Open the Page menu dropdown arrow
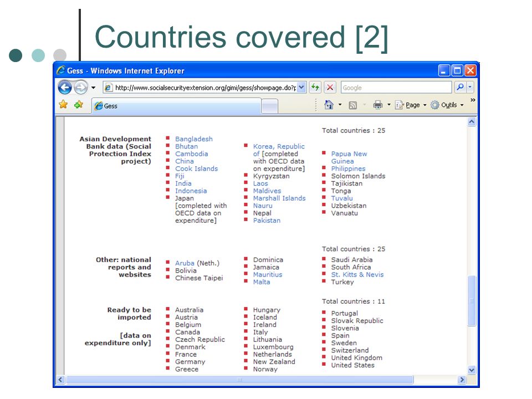This screenshot has height=399, width=532. point(424,105)
